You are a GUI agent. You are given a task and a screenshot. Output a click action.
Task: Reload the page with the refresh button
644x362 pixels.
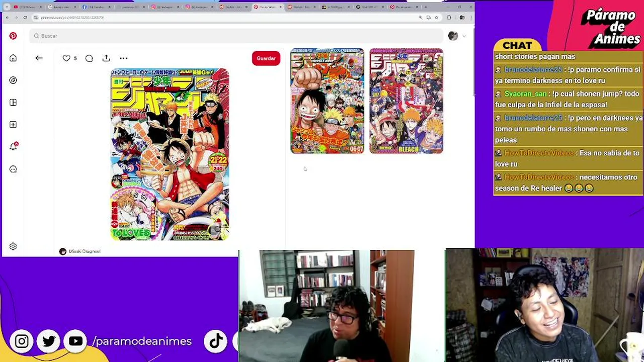(x=25, y=18)
